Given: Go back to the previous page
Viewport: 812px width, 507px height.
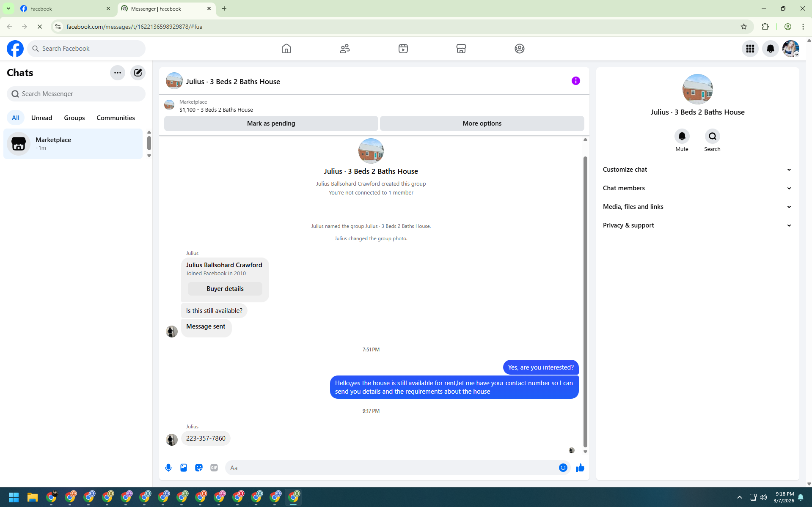Looking at the screenshot, I should 9,27.
